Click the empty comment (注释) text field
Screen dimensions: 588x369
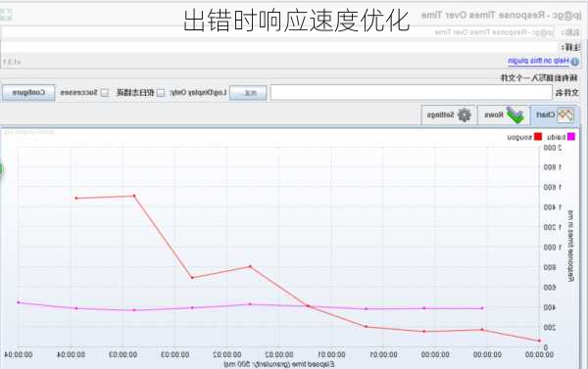pyautogui.click(x=278, y=47)
